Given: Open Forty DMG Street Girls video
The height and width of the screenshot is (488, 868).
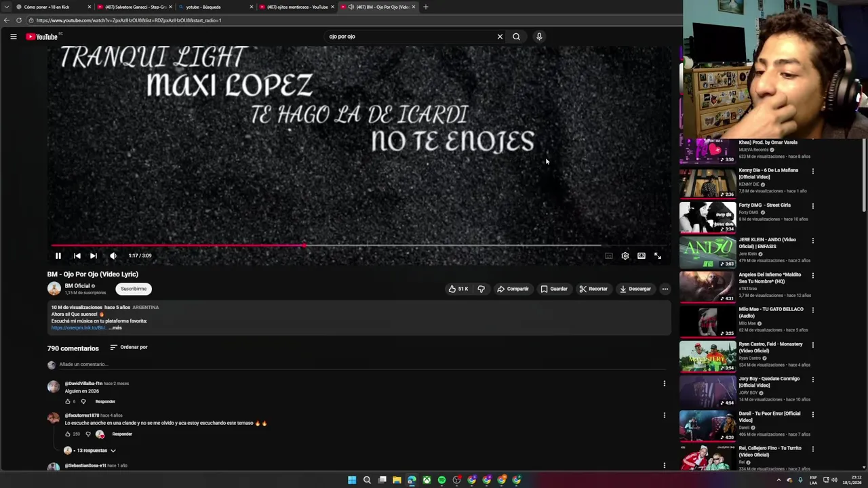Looking at the screenshot, I should point(764,205).
